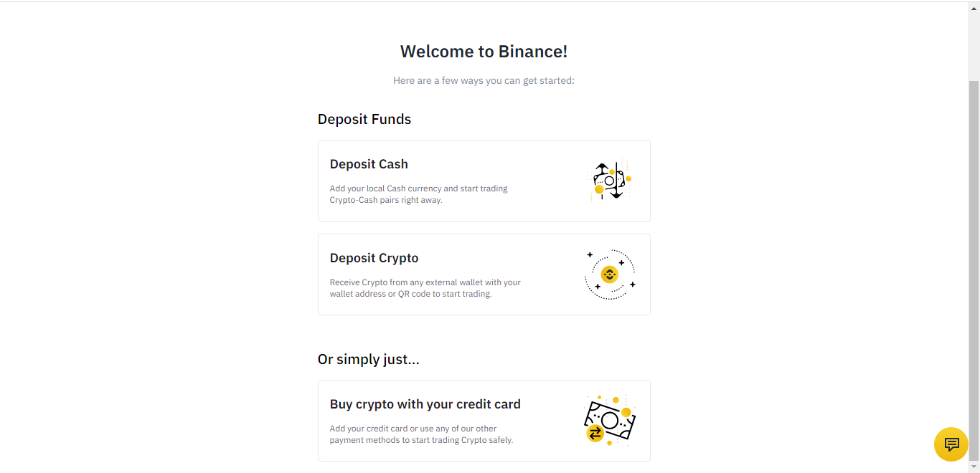Click the banknote illustration in Deposit Cash card
The image size is (980, 473).
pyautogui.click(x=609, y=181)
